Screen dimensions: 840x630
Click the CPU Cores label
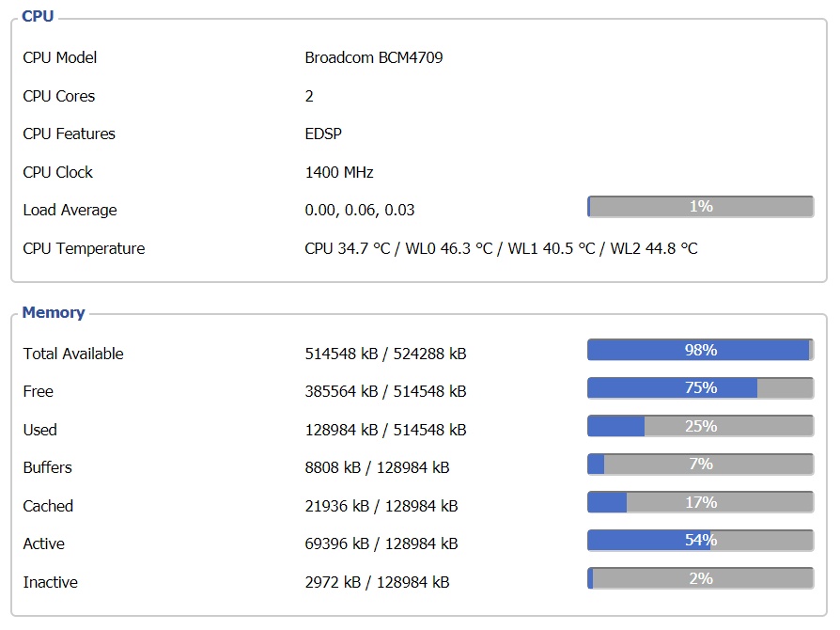[59, 96]
